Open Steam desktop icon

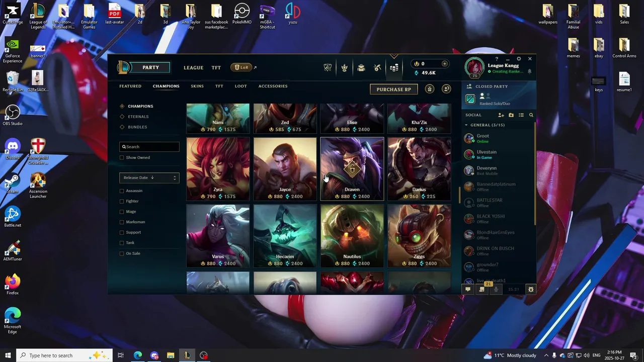pos(13,184)
